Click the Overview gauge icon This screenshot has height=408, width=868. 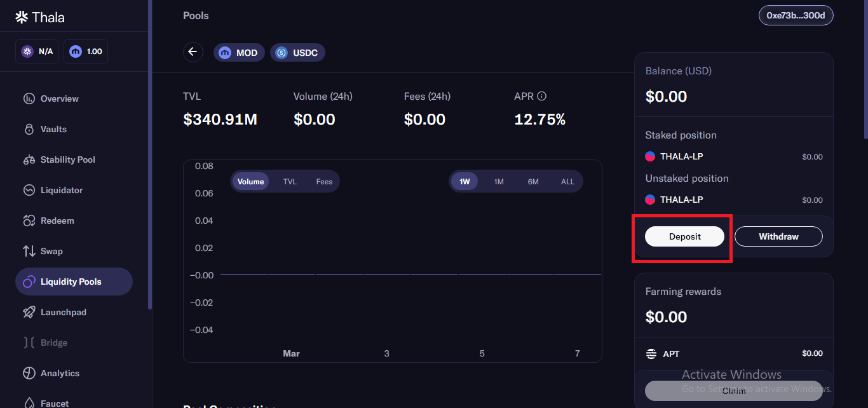click(29, 99)
